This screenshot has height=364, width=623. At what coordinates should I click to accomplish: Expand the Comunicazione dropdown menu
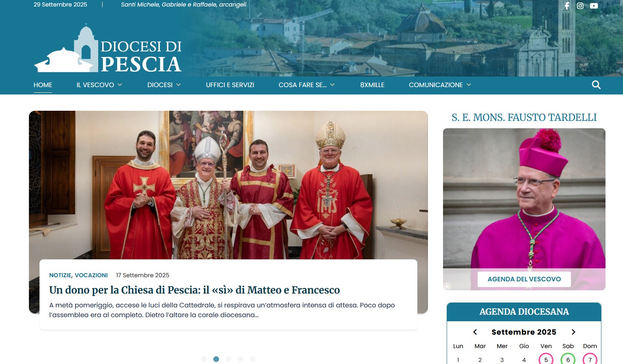pos(440,85)
